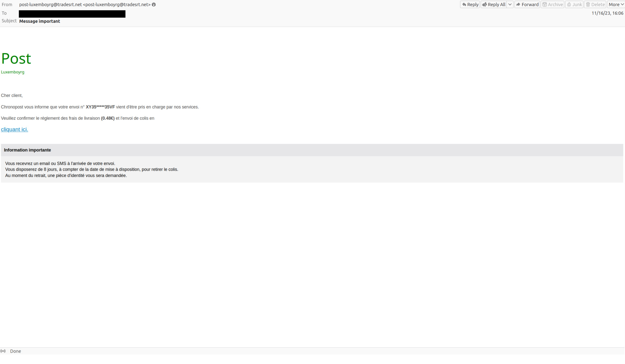Click the sender verification icon

(x=154, y=4)
